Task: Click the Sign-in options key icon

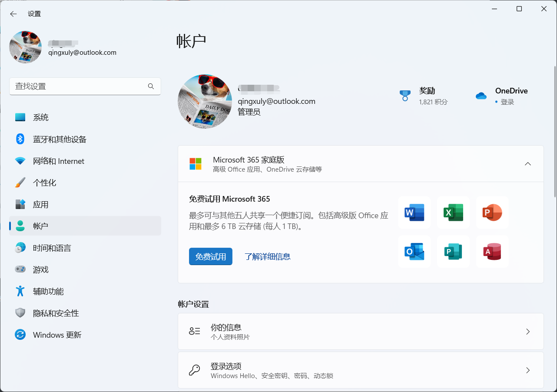Action: [194, 370]
